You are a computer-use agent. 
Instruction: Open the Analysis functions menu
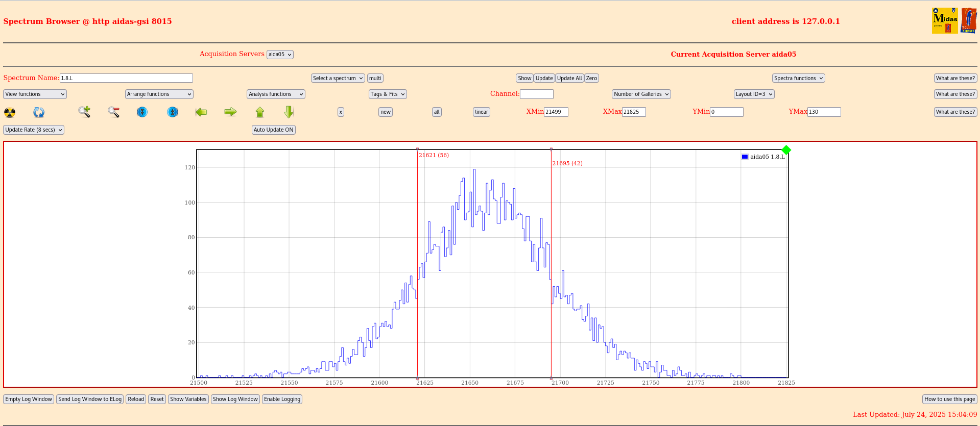coord(276,94)
